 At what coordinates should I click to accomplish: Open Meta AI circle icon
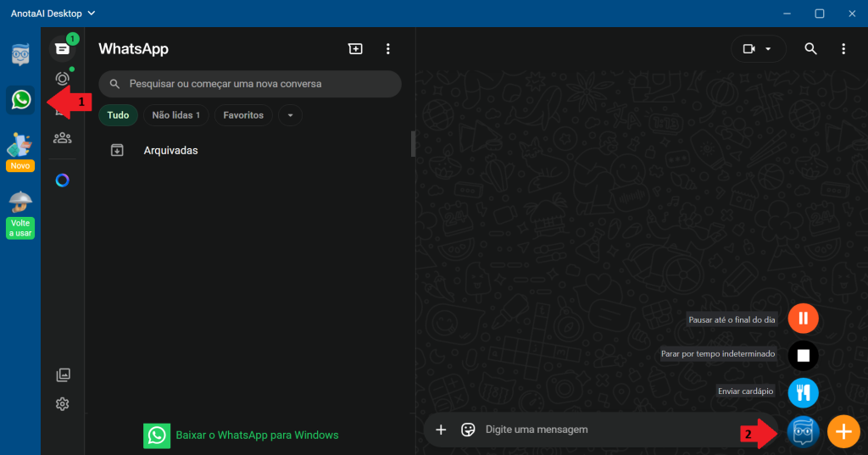[62, 180]
